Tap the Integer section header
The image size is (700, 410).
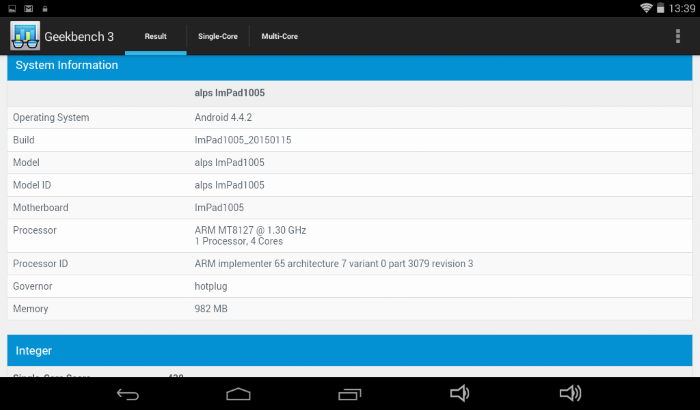pos(349,351)
